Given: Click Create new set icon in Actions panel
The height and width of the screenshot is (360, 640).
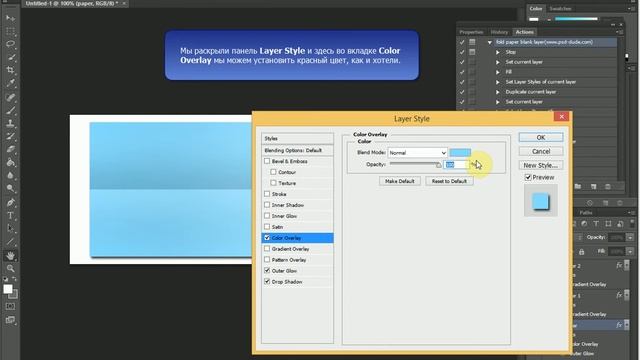Looking at the screenshot, I should (578, 187).
